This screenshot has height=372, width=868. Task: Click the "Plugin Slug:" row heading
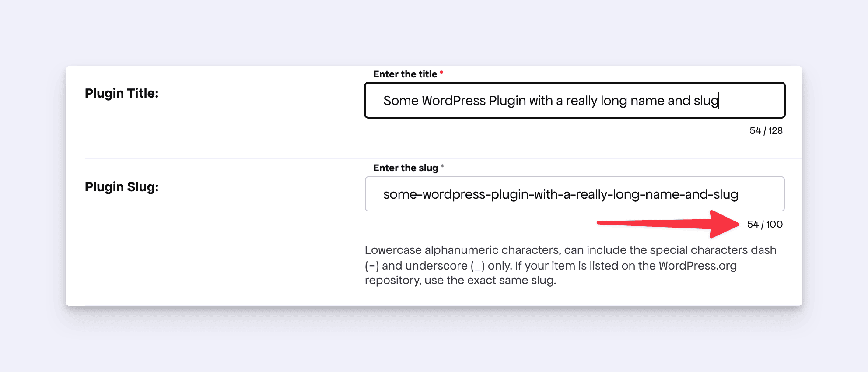[122, 187]
